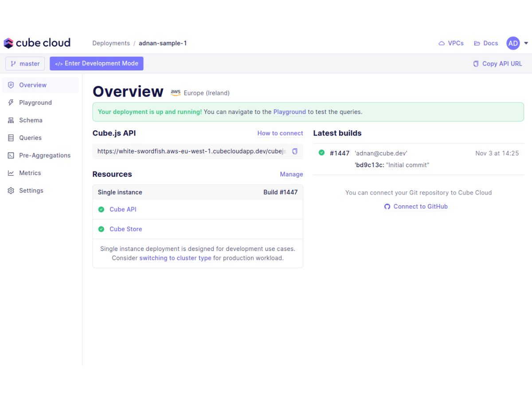Click green check for build #1447
Screen dimensions: 532x399
coord(322,153)
